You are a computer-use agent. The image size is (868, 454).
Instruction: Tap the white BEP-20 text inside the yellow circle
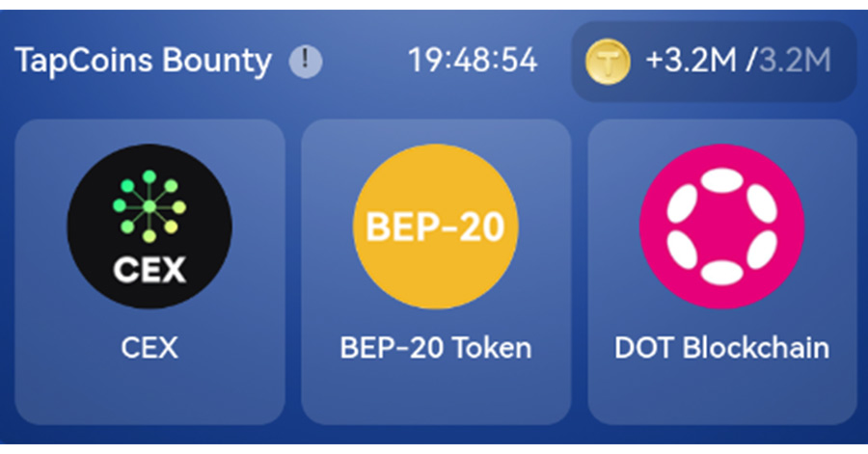(x=436, y=227)
